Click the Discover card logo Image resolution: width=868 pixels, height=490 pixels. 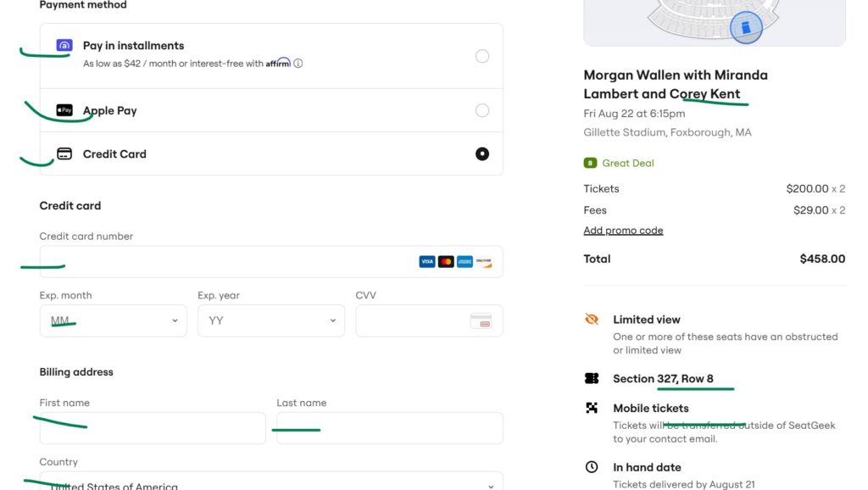[x=484, y=261]
